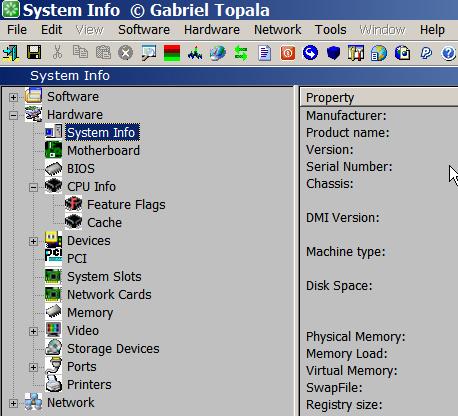The width and height of the screenshot is (458, 416).
Task: Open the magnifier-over-screen find icon
Action: (x=149, y=53)
